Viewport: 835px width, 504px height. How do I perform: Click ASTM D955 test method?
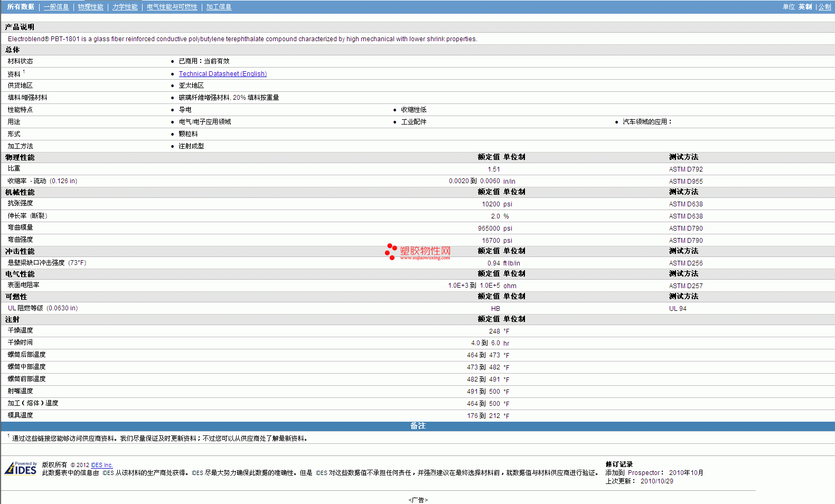tap(686, 182)
